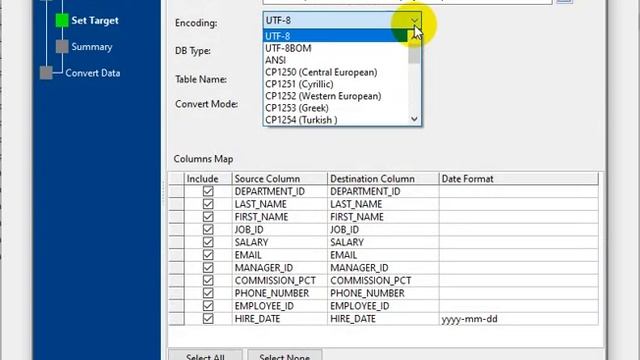This screenshot has width=640, height=360.
Task: Uncheck Include for EMPLOYEE_ID
Action: pyautogui.click(x=208, y=306)
